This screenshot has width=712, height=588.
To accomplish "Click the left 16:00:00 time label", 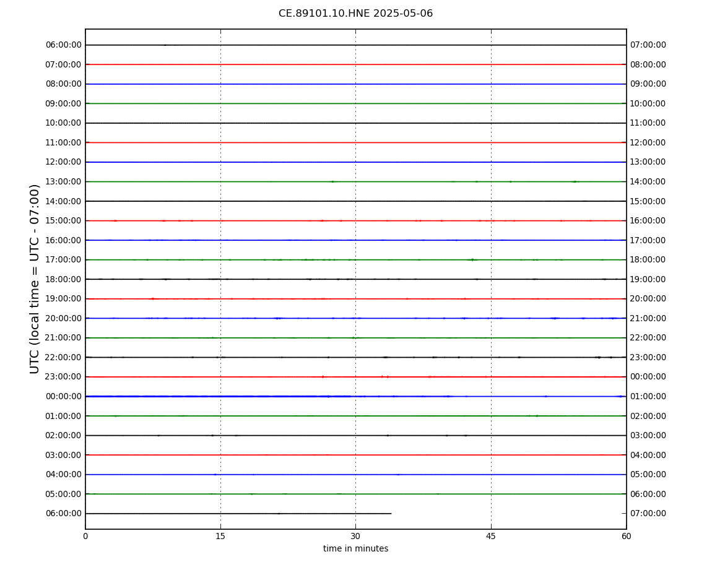I will (x=63, y=240).
